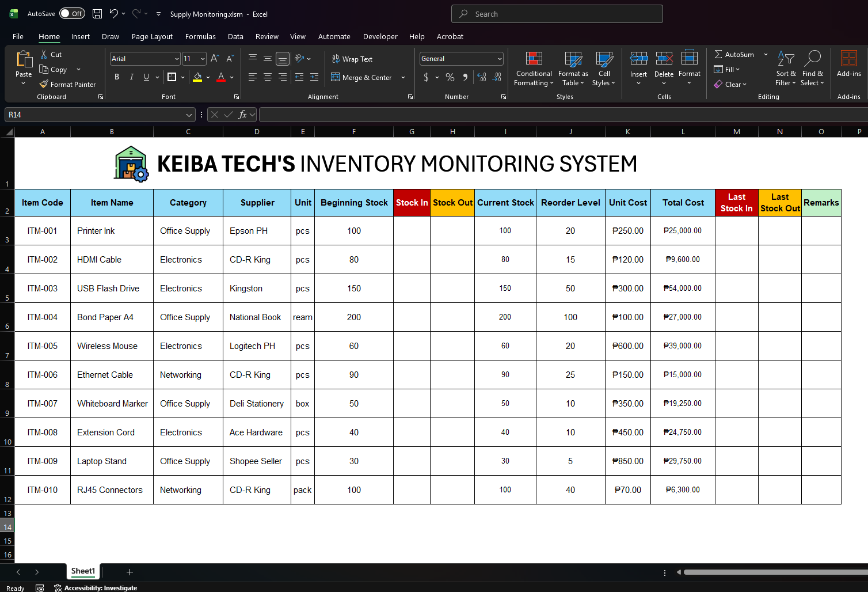The width and height of the screenshot is (868, 592).
Task: Open Conditional Formatting options
Action: tap(533, 69)
